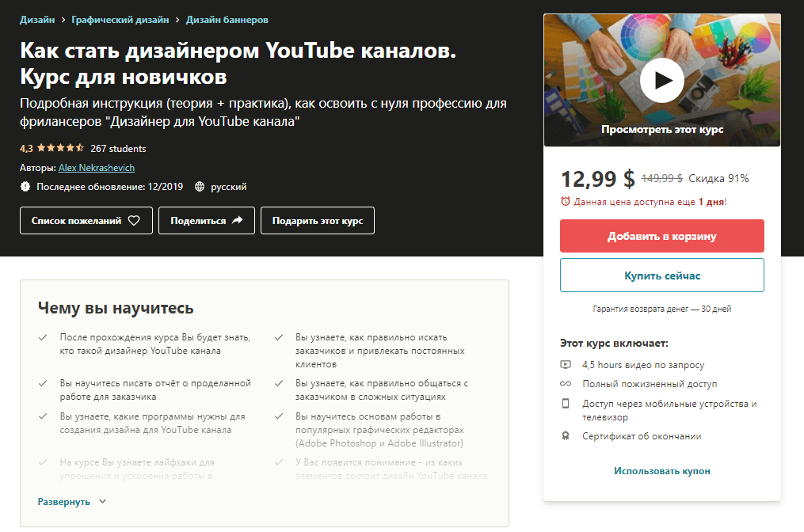This screenshot has height=532, width=804.
Task: Click the infinity lifetime access icon
Action: (566, 383)
